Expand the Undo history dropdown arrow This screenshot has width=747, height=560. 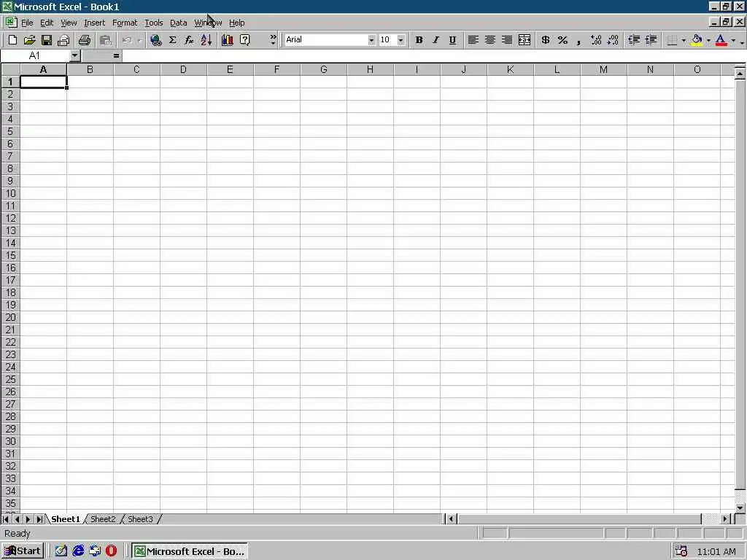click(139, 40)
